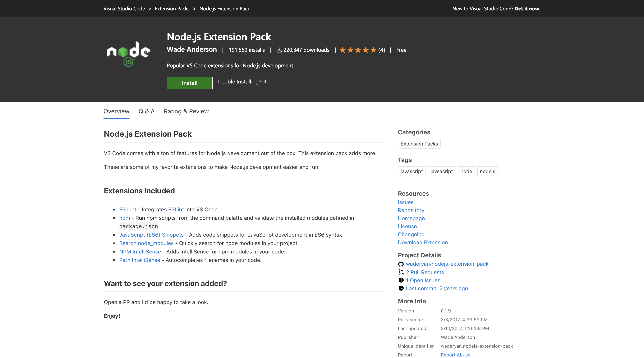
Task: Click the (4) ratings count
Action: [x=381, y=50]
